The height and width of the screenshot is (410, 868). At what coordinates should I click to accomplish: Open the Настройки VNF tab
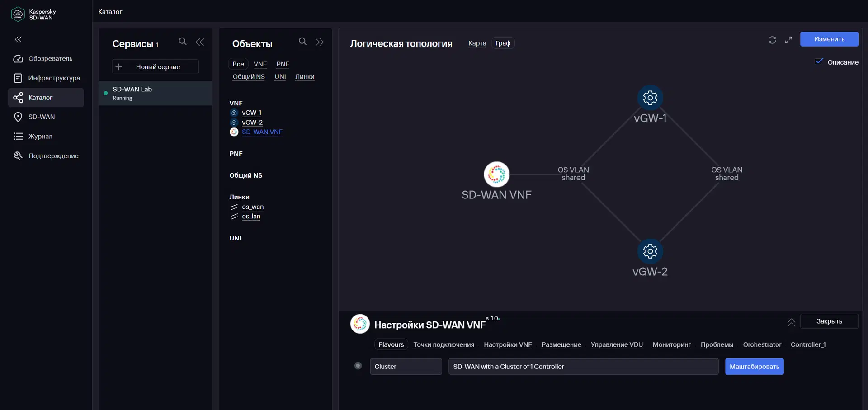coord(508,345)
